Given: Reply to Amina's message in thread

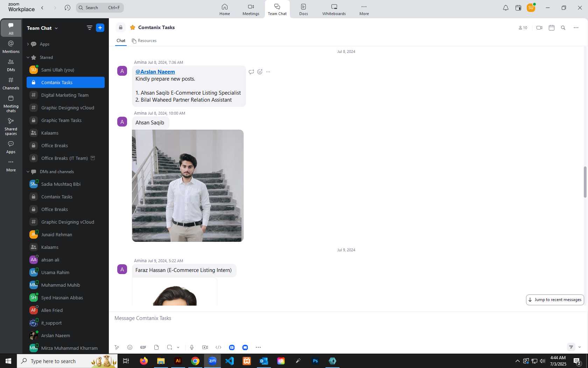Looking at the screenshot, I should pos(251,72).
